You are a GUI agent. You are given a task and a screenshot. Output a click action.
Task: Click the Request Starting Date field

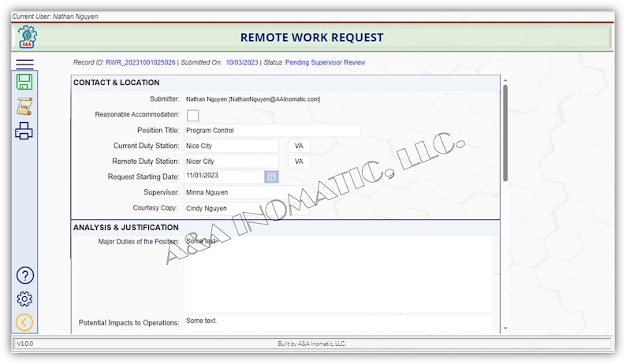pyautogui.click(x=224, y=176)
